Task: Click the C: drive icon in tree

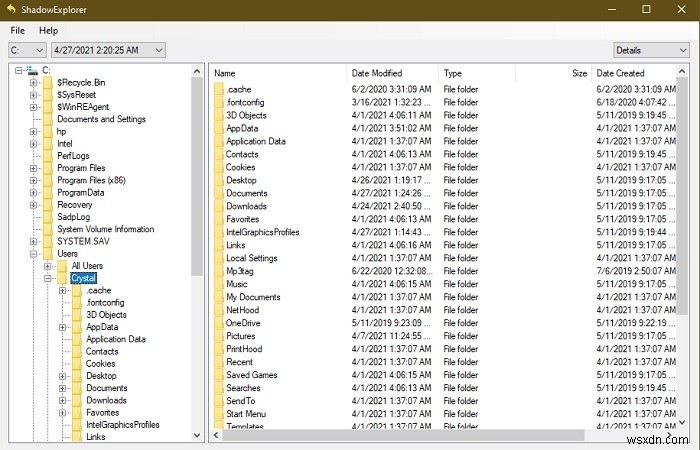Action: pyautogui.click(x=32, y=70)
